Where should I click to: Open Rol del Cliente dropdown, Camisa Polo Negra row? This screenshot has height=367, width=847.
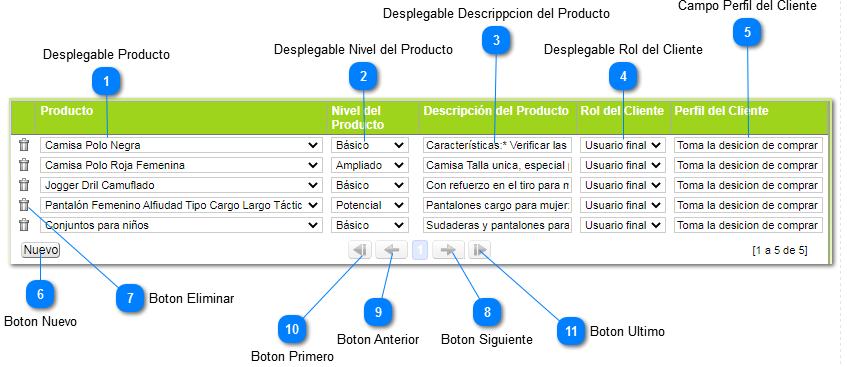(623, 145)
